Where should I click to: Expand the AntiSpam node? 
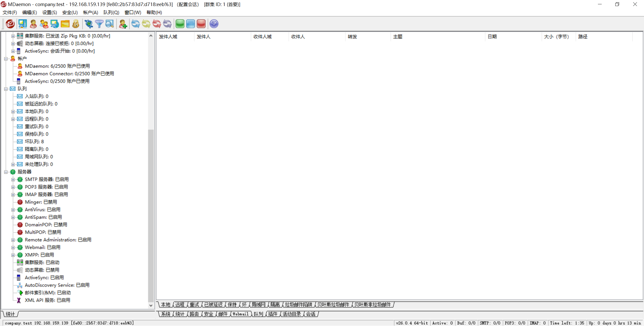click(13, 217)
